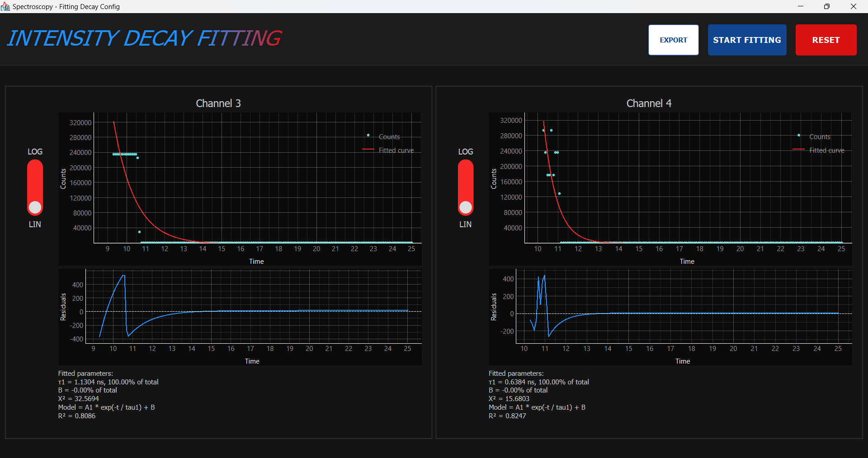Click Counts legend entry in Channel 3 plot
The width and height of the screenshot is (868, 458).
point(383,136)
